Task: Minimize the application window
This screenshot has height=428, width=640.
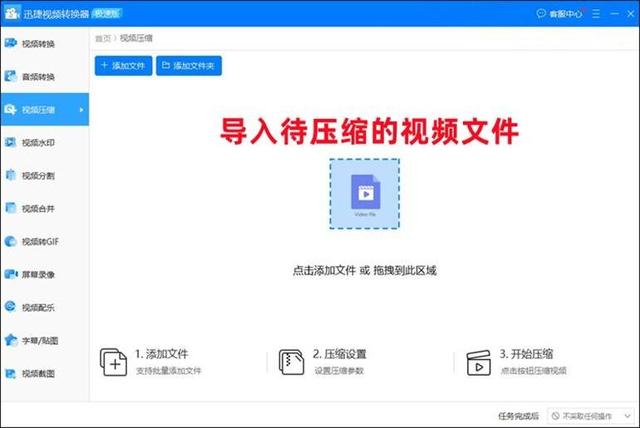Action: pyautogui.click(x=615, y=13)
